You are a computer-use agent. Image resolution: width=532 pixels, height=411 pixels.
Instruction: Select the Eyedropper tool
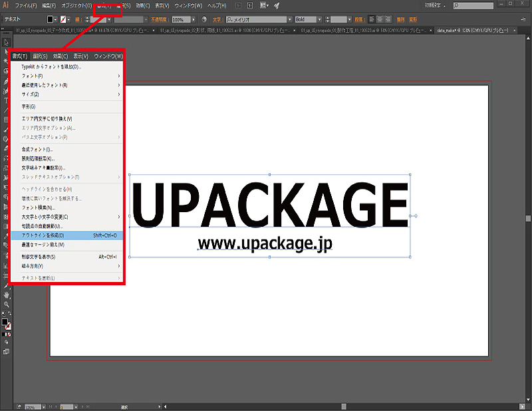(x=6, y=235)
